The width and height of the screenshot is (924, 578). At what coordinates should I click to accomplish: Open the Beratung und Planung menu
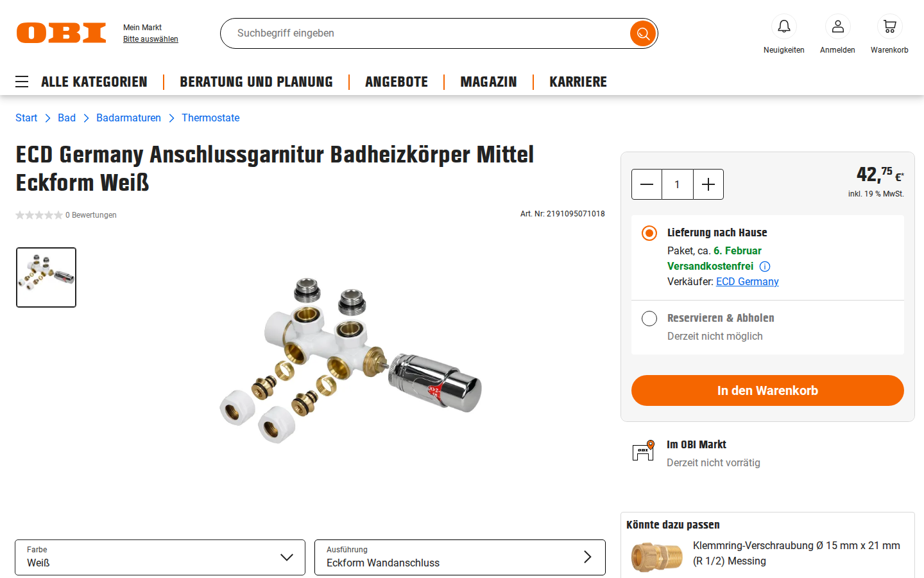pyautogui.click(x=256, y=82)
